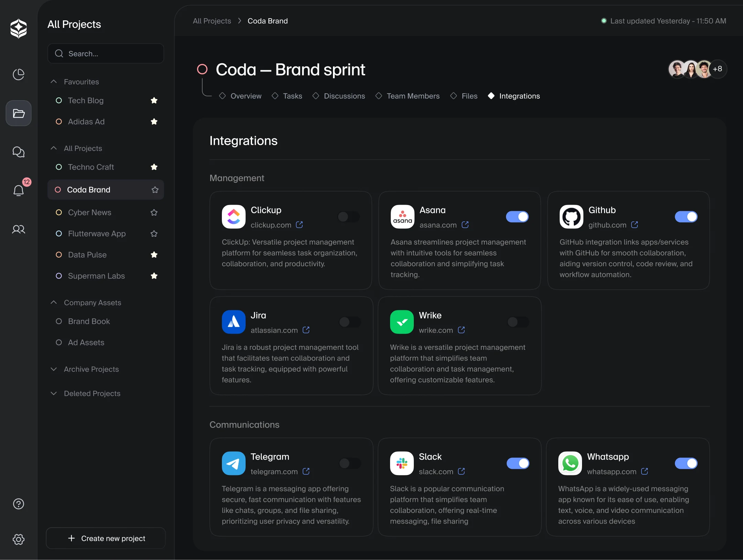Switch to the Overview tab

coord(240,96)
